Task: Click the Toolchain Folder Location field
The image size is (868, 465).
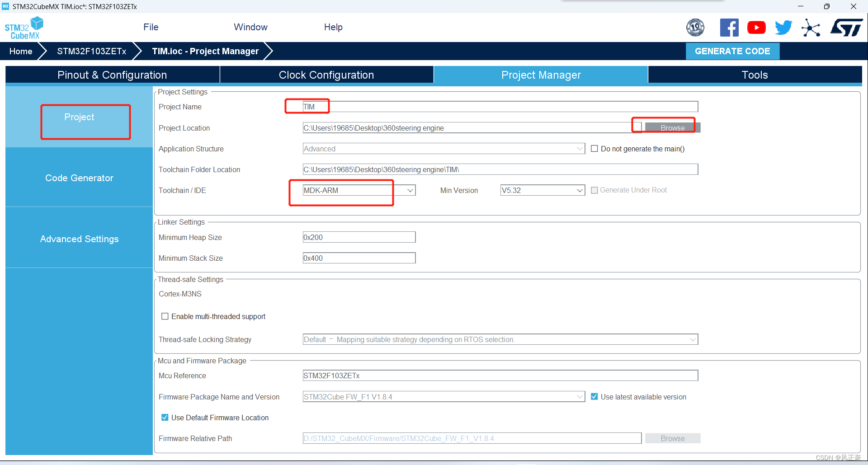Action: pos(500,169)
